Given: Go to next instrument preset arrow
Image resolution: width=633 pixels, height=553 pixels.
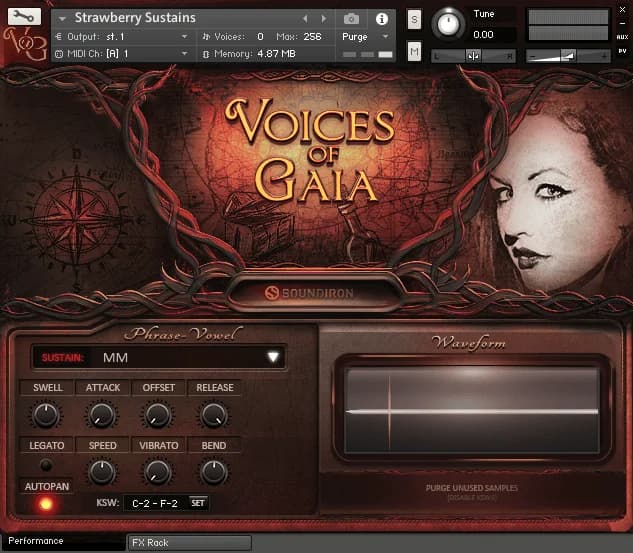Looking at the screenshot, I should tap(324, 19).
